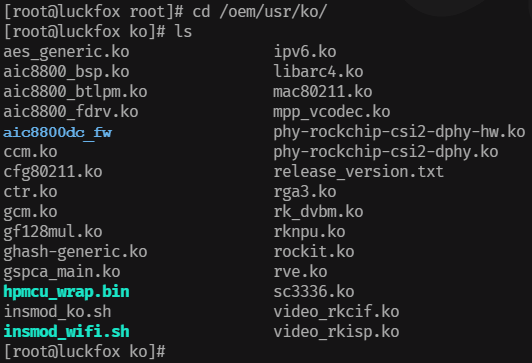Click the rockit.ko file name
The height and width of the screenshot is (363, 532).
pyautogui.click(x=314, y=252)
